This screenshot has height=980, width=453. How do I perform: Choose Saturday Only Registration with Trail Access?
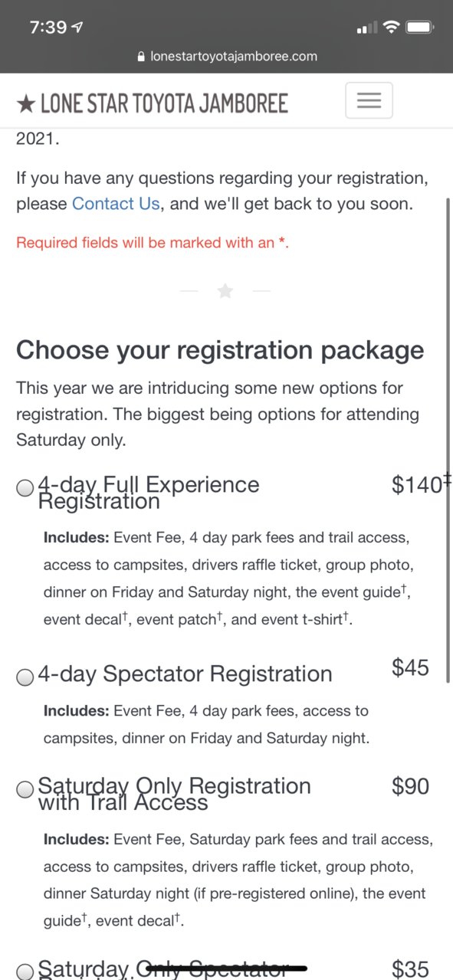[25, 790]
